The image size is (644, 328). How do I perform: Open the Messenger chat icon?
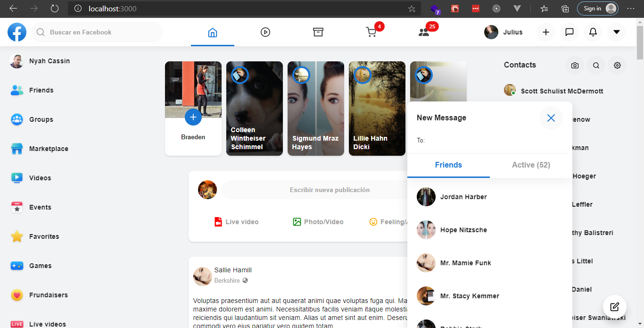(570, 32)
